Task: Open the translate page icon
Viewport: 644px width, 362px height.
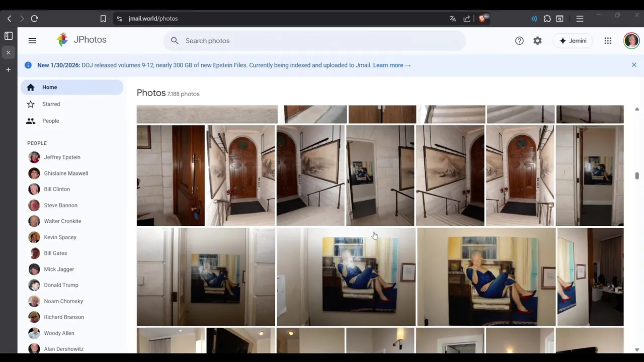Action: [453, 19]
